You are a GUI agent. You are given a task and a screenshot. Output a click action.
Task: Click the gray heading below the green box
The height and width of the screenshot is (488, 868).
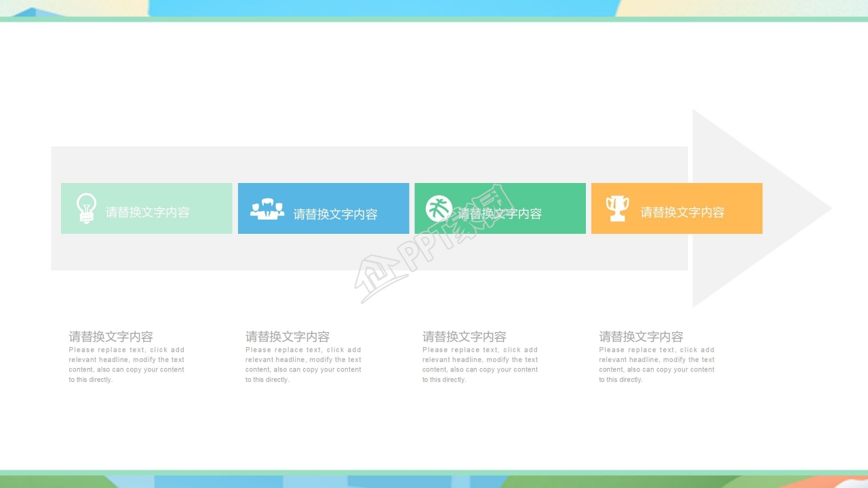[465, 336]
